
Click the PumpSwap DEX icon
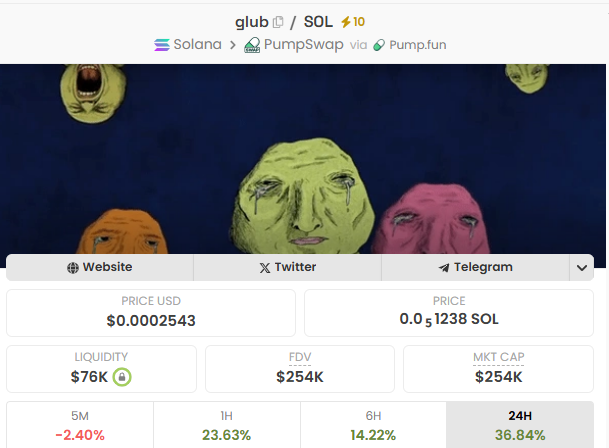click(252, 45)
